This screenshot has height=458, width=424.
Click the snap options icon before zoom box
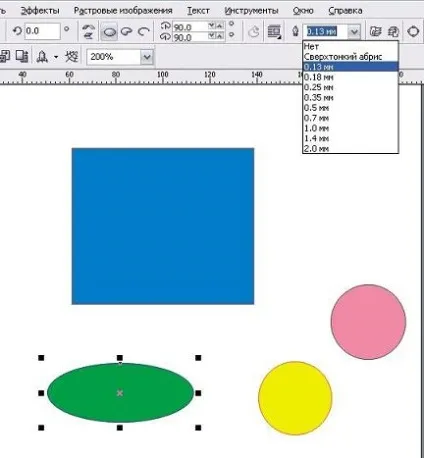coord(71,57)
